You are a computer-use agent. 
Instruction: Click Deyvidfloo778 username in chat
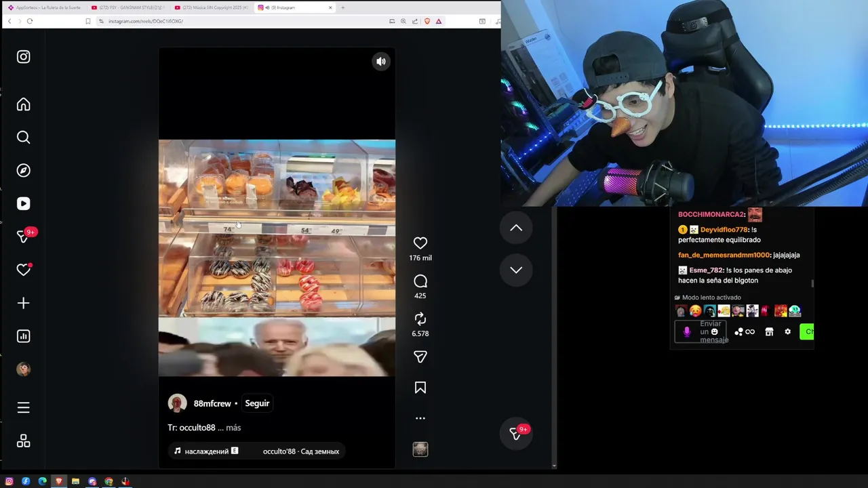pos(724,230)
